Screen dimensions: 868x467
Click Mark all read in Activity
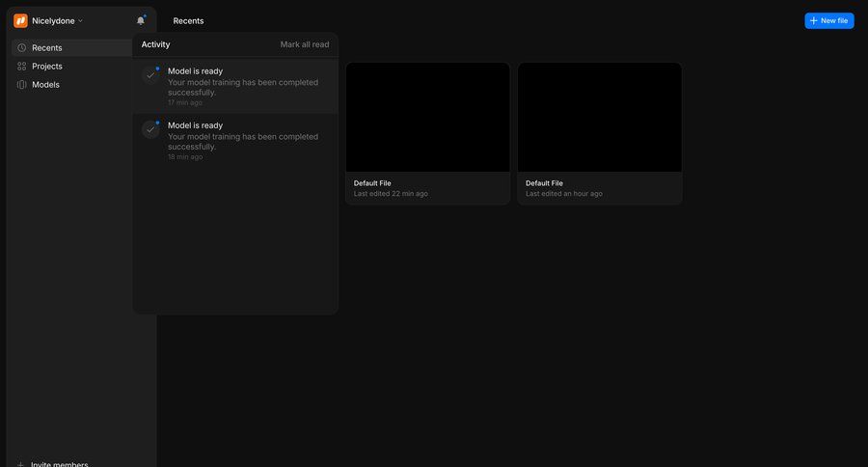point(305,44)
